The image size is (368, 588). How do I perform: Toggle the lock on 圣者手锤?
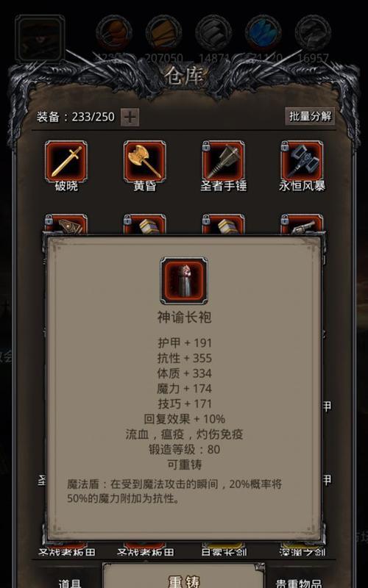point(206,146)
